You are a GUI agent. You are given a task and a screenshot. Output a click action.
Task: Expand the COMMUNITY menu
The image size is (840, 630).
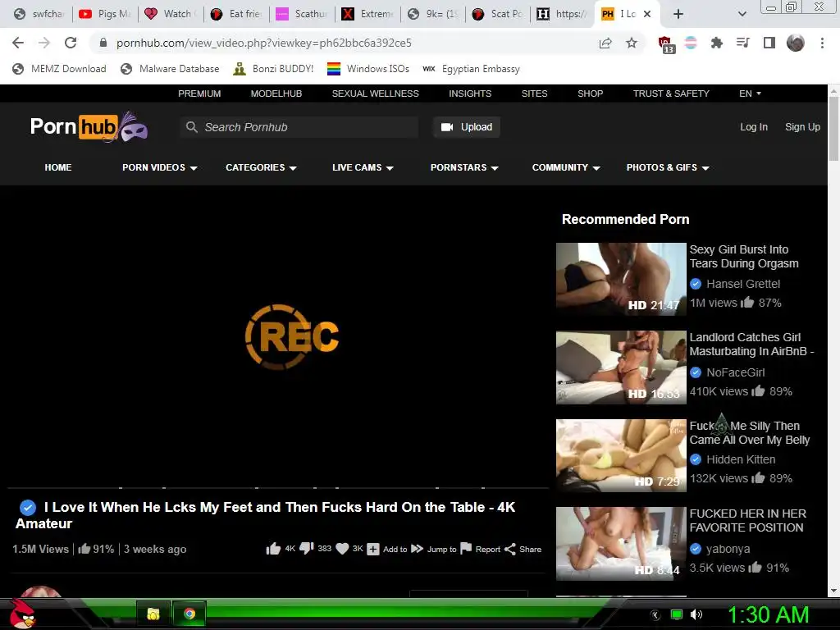coord(566,167)
